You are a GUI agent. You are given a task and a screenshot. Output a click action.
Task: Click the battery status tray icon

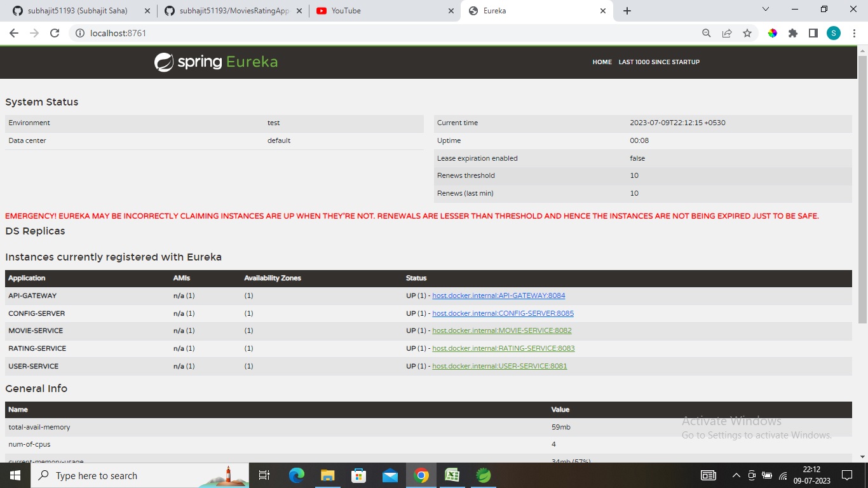pos(767,475)
